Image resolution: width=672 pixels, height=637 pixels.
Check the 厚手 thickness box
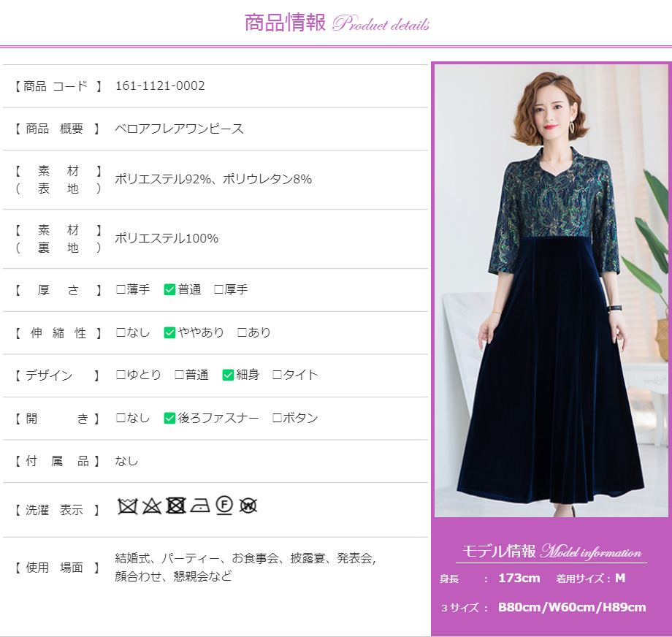tap(218, 289)
